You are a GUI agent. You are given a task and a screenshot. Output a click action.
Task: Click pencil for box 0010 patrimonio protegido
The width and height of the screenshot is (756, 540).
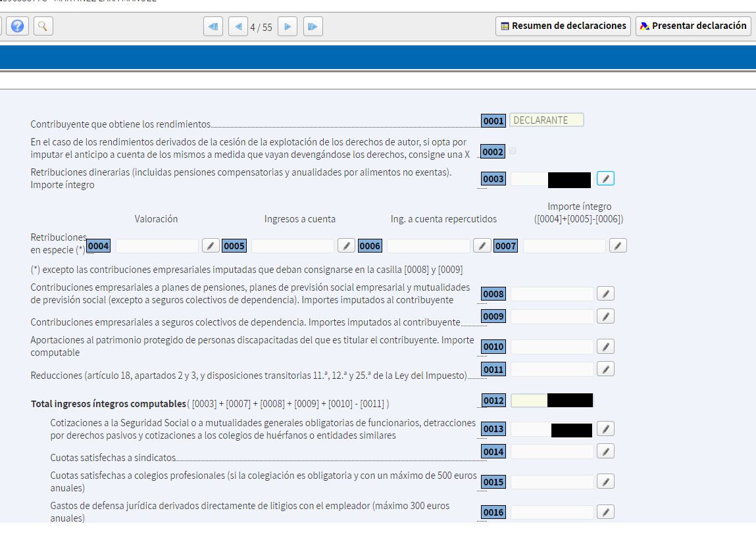(x=605, y=347)
